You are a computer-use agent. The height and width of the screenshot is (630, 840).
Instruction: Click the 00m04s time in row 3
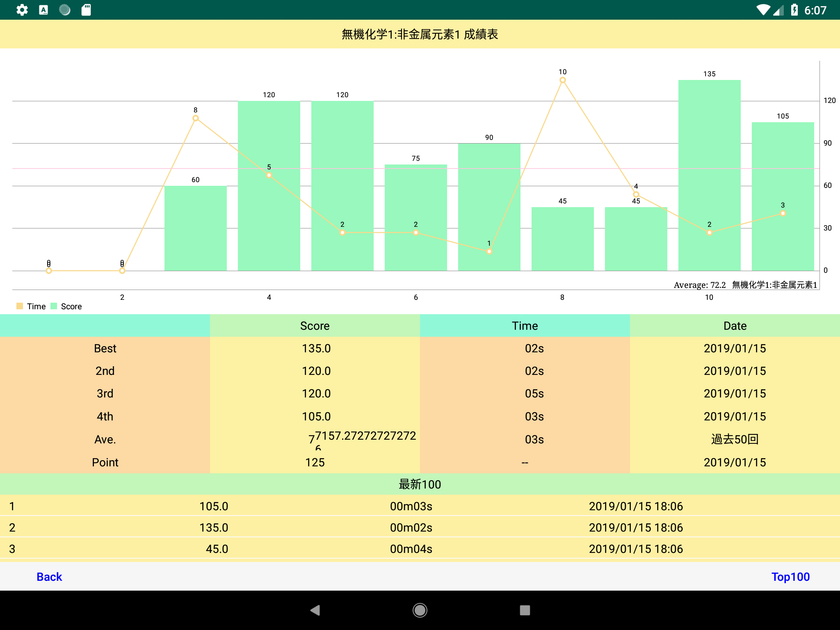pyautogui.click(x=411, y=549)
